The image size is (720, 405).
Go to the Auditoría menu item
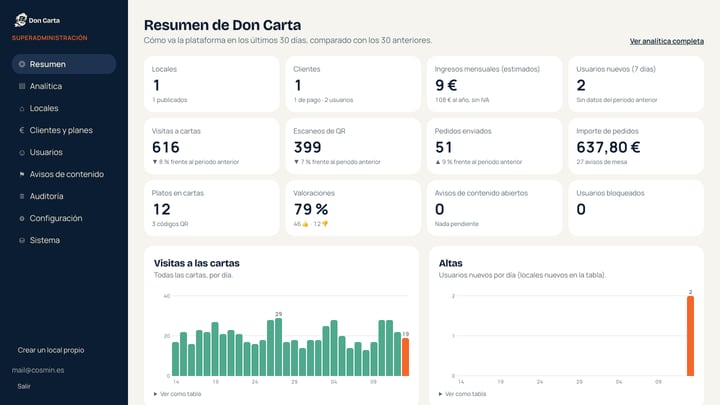coord(64,197)
